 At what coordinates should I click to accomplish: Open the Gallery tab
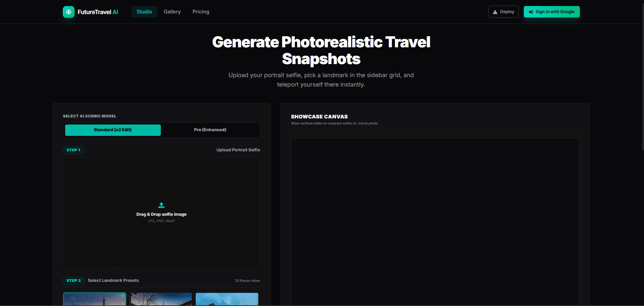click(172, 12)
